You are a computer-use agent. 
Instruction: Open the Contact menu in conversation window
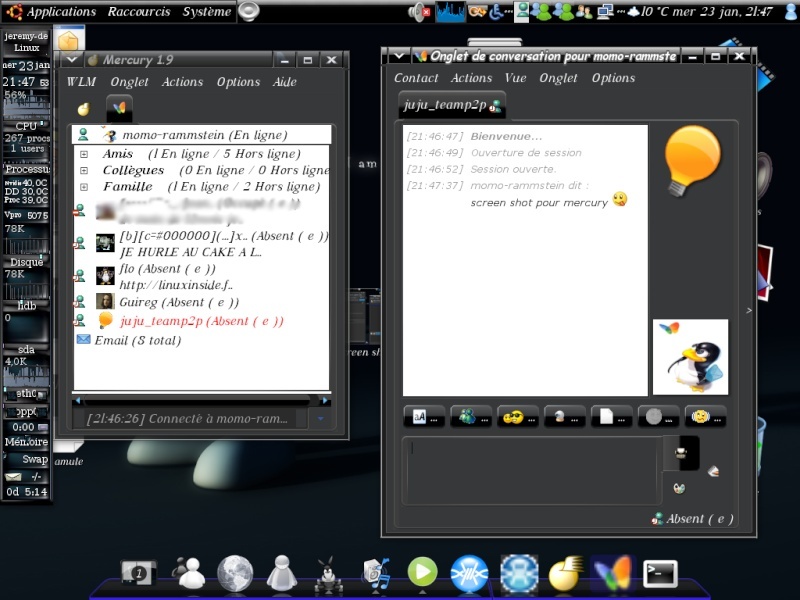click(x=416, y=78)
